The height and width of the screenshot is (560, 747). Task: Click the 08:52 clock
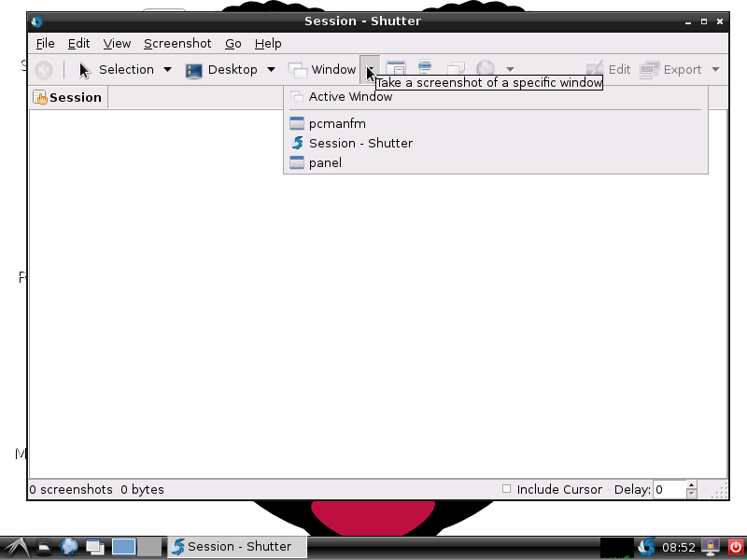pyautogui.click(x=679, y=547)
